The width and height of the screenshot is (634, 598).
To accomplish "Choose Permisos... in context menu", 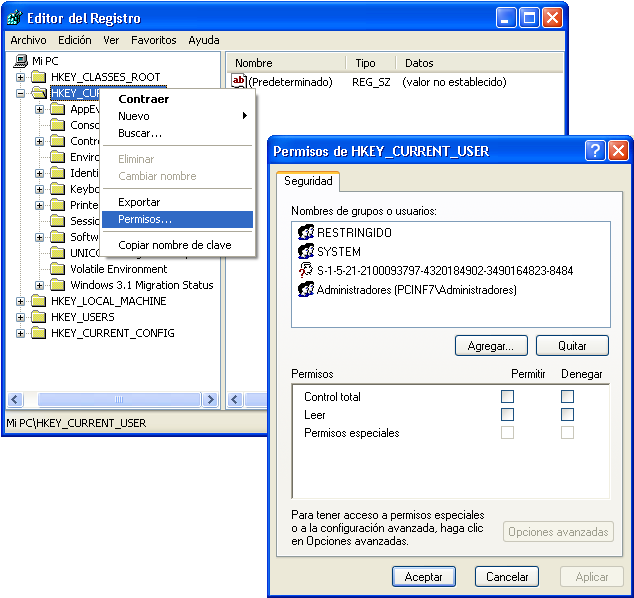I will [177, 219].
